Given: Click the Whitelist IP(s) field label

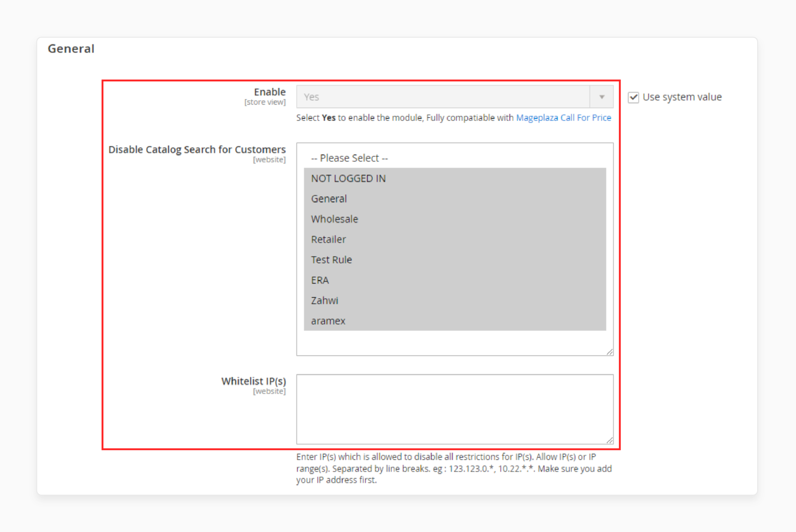Looking at the screenshot, I should pyautogui.click(x=254, y=381).
